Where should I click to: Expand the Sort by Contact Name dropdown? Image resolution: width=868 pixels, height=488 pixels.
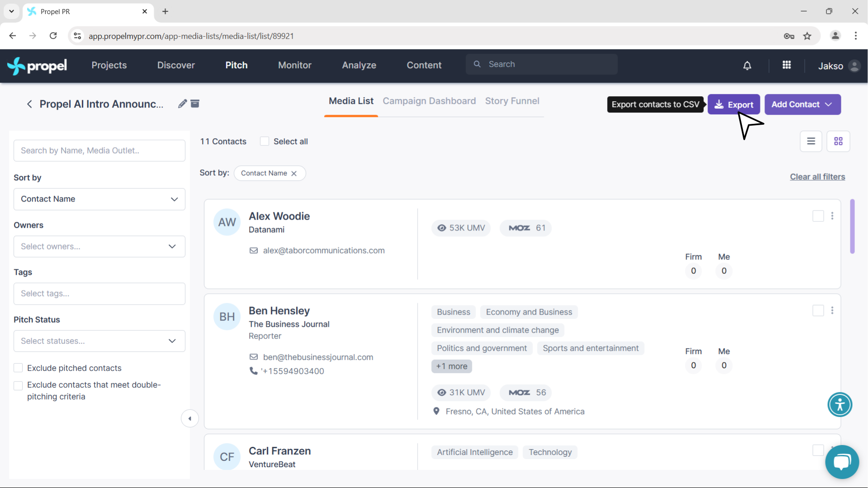(x=99, y=199)
